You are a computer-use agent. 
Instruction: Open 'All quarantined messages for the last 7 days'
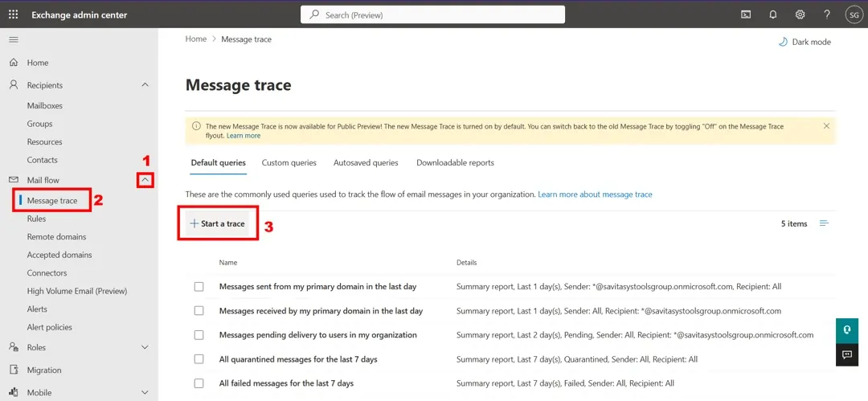point(298,359)
